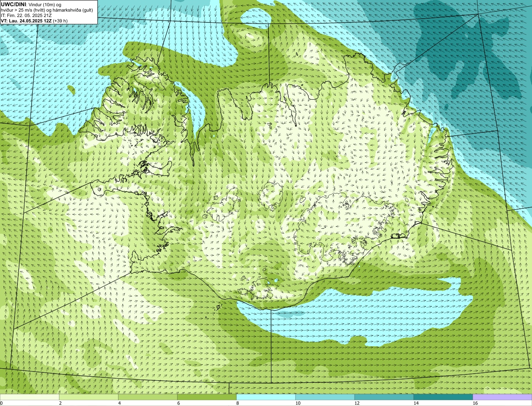Click the pale yellow 0–2 m/s legend swatch
Image resolution: width=532 pixels, height=406 pixels.
(30, 397)
